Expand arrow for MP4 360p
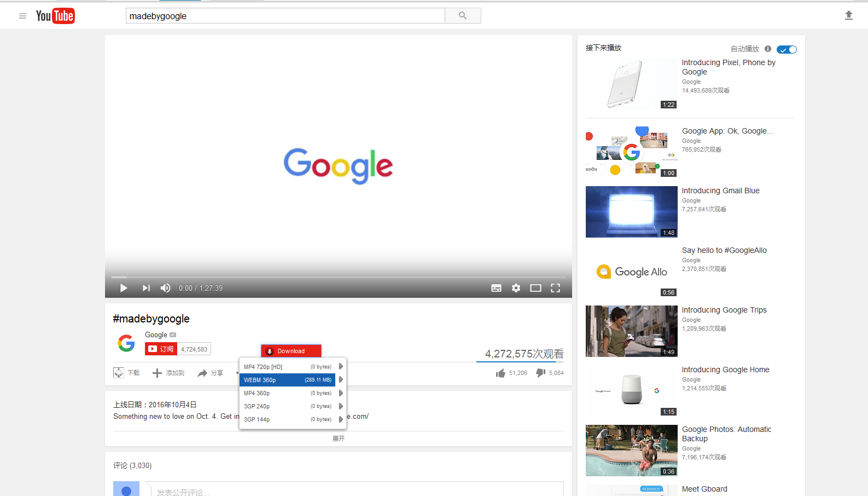The image size is (868, 496). click(x=341, y=393)
